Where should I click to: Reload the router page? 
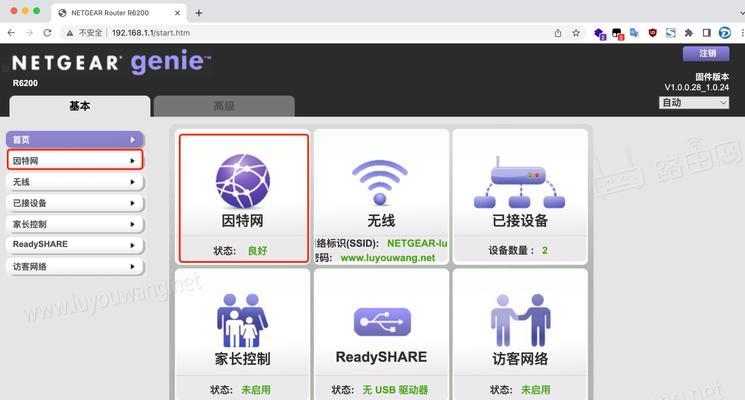coord(47,33)
